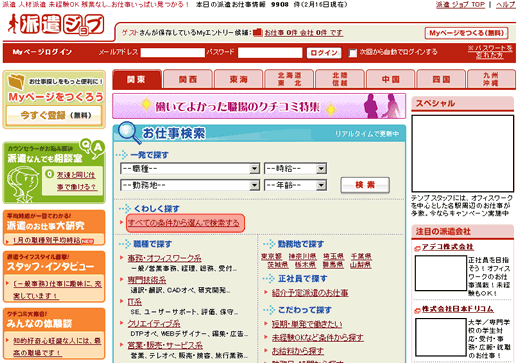This screenshot has height=363, width=520.
Task: Click the red folder Myエントリー icon
Action: (x=258, y=32)
